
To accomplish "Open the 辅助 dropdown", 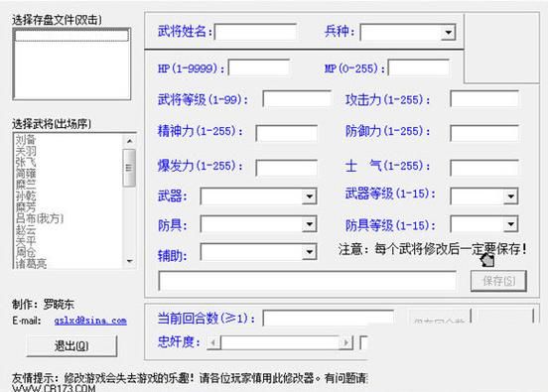I will tap(309, 252).
